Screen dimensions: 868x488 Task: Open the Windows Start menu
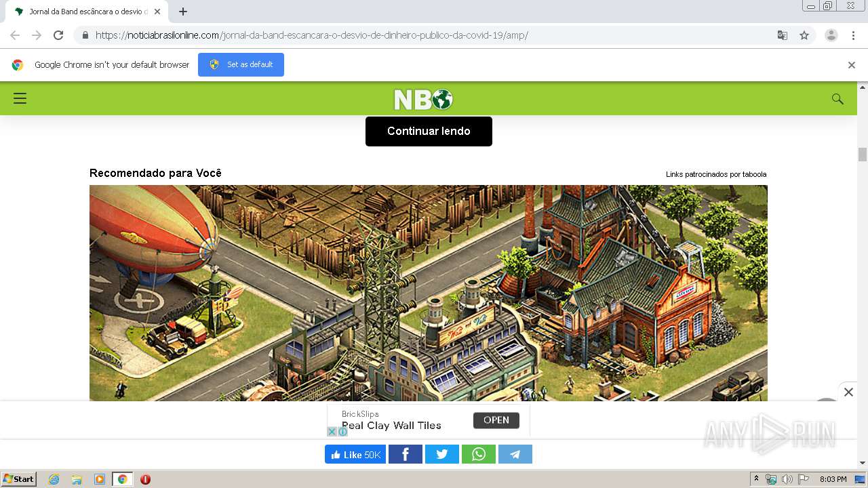19,479
